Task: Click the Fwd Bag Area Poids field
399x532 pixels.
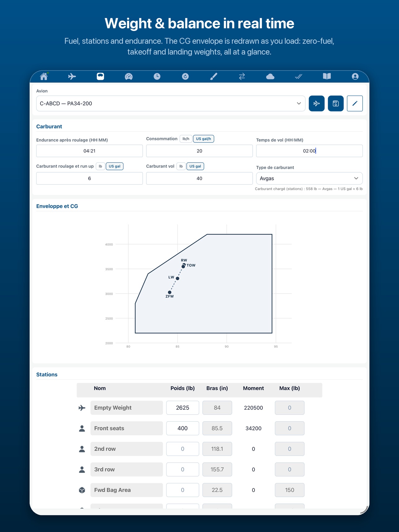Action: pos(182,490)
